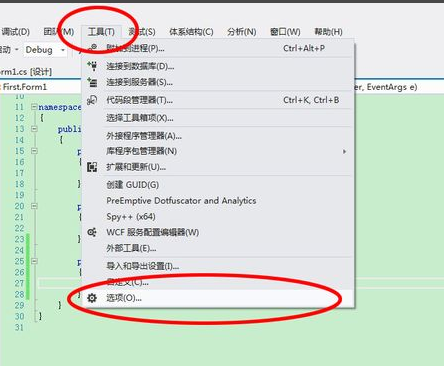444x366 pixels.
Task: Select 选择工具箱项(X) entry
Action: 218,118
